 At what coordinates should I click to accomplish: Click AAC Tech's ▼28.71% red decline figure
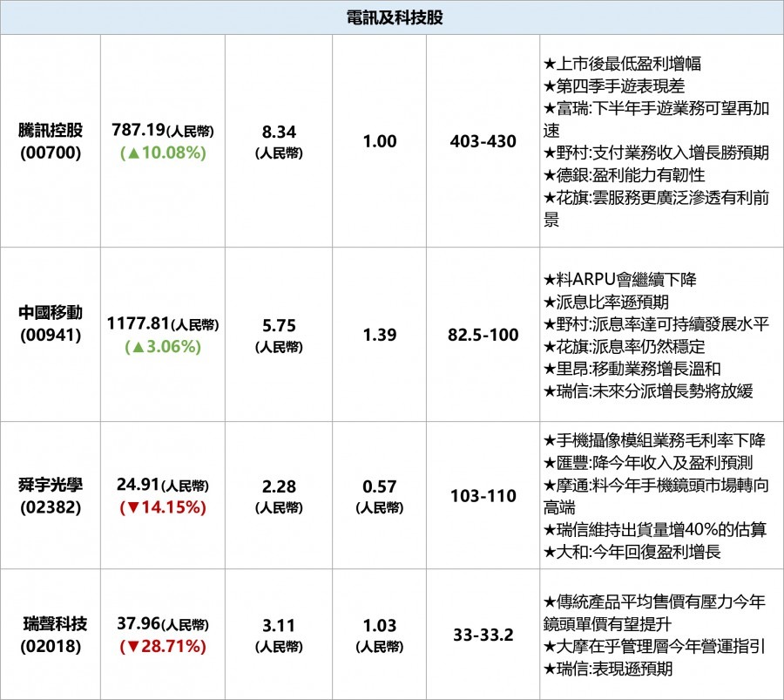tap(163, 646)
